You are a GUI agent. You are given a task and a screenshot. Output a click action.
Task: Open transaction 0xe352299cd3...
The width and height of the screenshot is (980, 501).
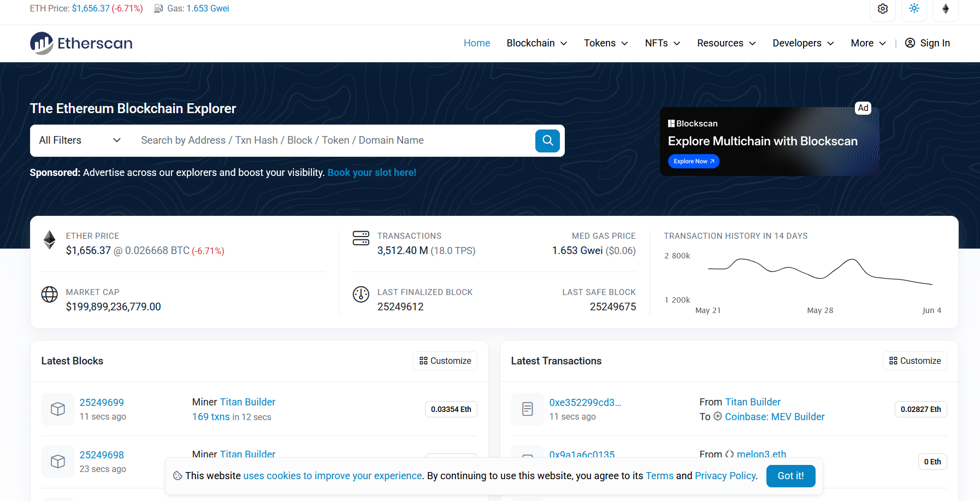tap(586, 403)
